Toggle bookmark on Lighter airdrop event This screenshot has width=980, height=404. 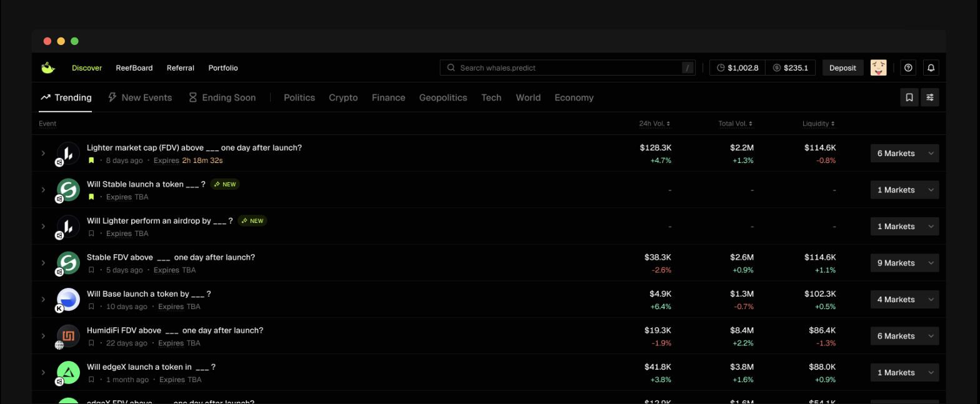click(x=91, y=234)
